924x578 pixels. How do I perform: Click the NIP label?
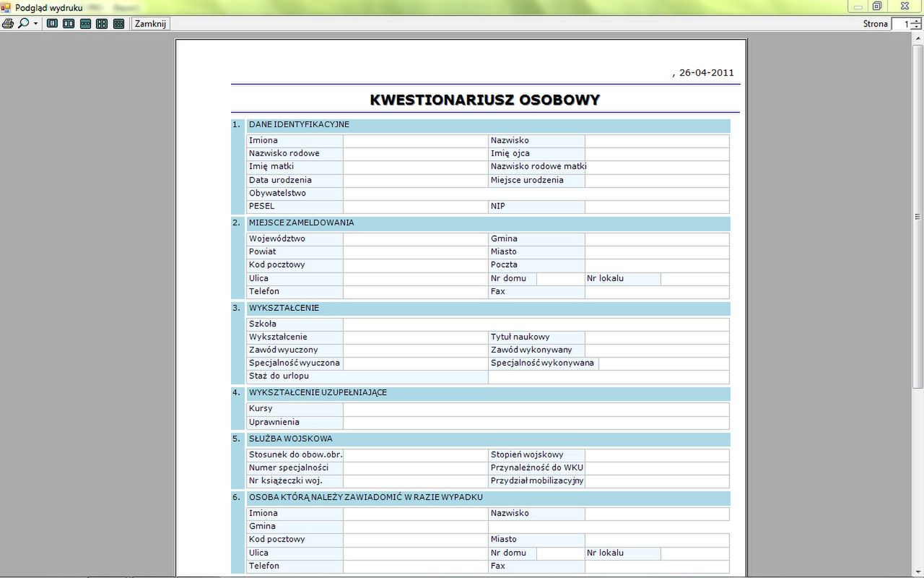(x=498, y=206)
